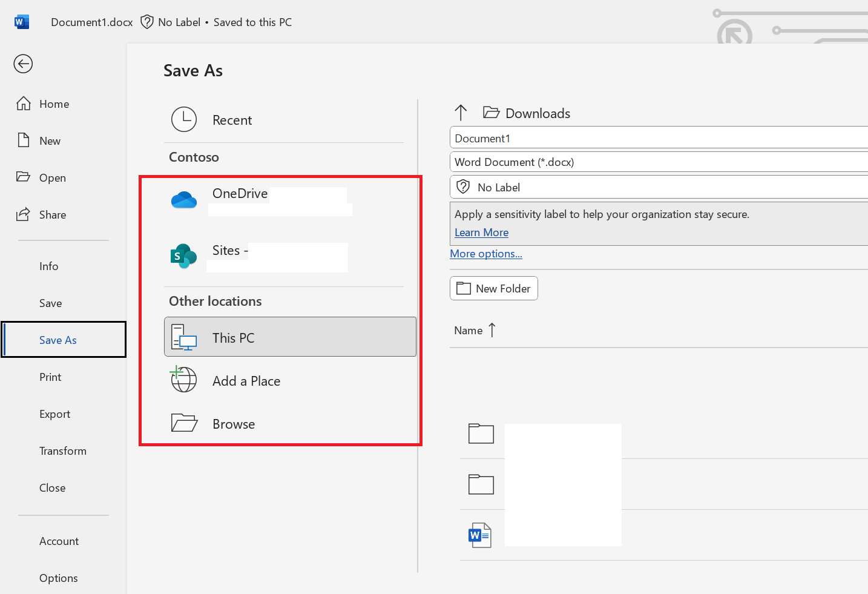Screen dimensions: 868x594
Task: Click the Browse label
Action: [x=234, y=424]
